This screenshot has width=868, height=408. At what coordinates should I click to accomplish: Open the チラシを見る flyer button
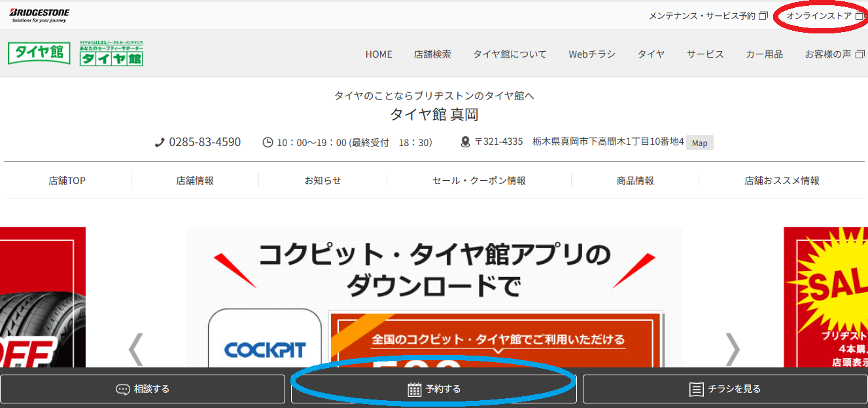725,389
